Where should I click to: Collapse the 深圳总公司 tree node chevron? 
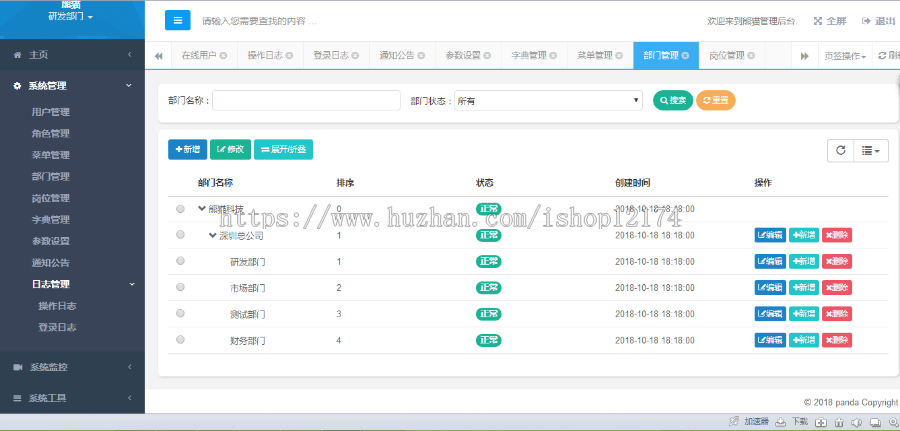tap(212, 235)
